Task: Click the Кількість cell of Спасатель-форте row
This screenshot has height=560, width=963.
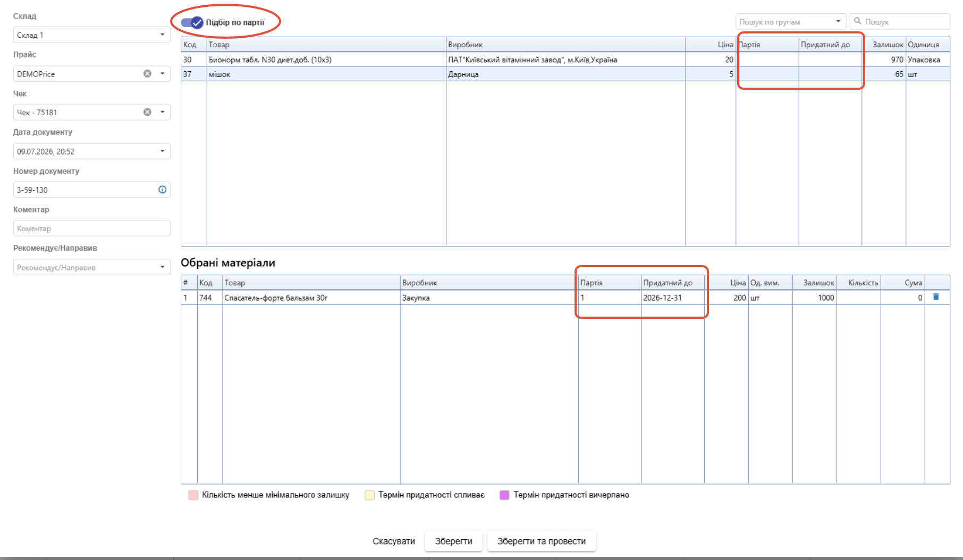Action: tap(858, 298)
